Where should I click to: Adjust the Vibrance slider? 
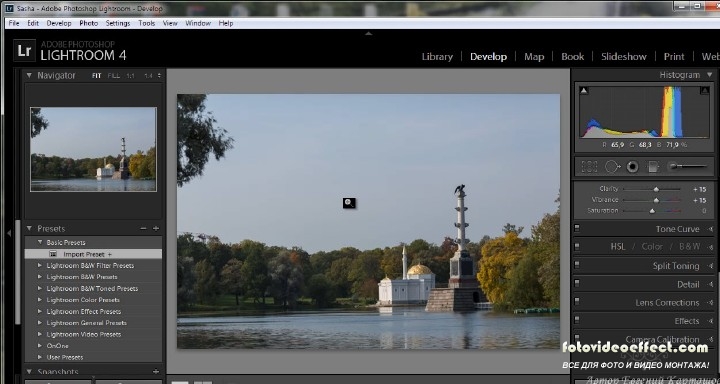[656, 200]
